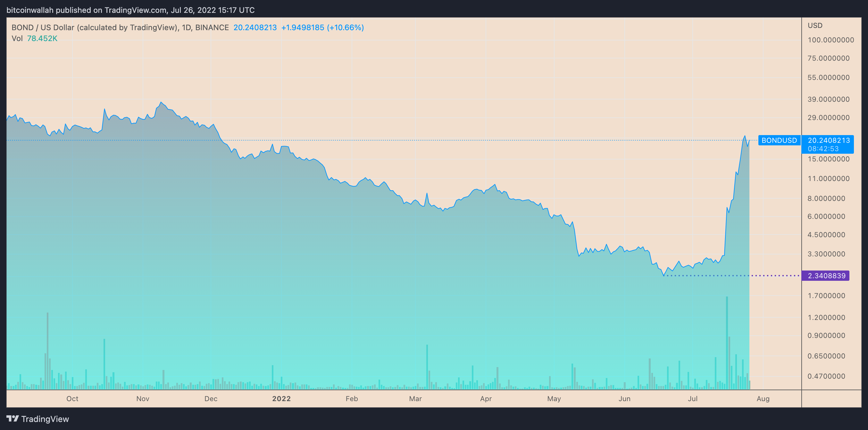Click the green Vol value 78.452K
The width and height of the screenshot is (868, 430).
[43, 39]
